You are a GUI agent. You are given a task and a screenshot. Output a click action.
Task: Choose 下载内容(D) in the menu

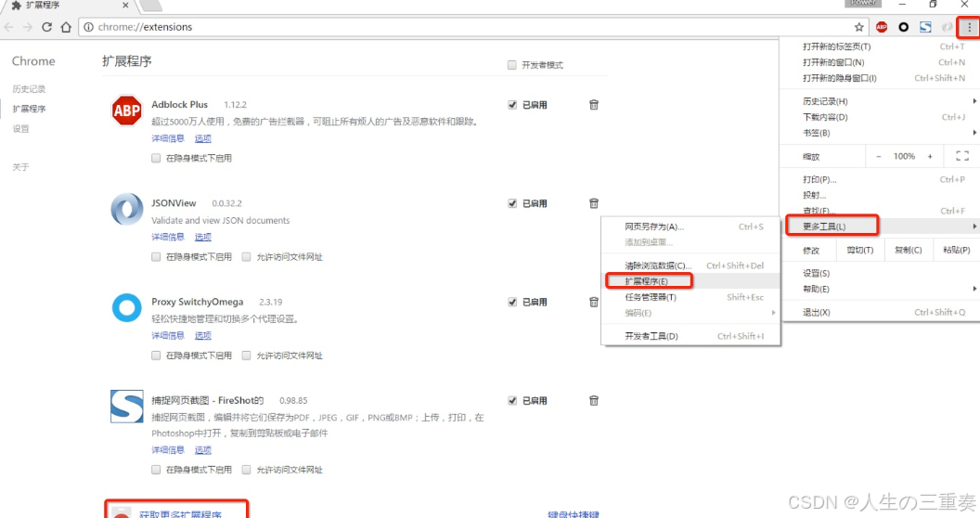[x=880, y=117]
